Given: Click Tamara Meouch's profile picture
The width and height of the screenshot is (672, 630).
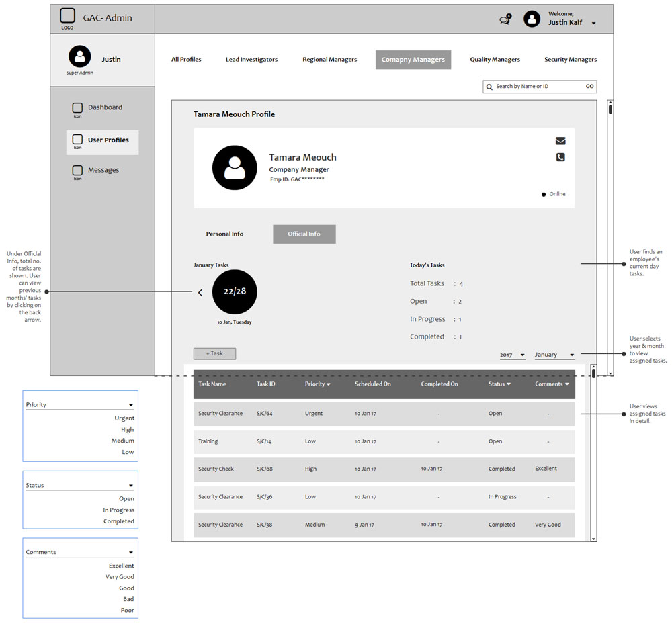Looking at the screenshot, I should [x=235, y=168].
